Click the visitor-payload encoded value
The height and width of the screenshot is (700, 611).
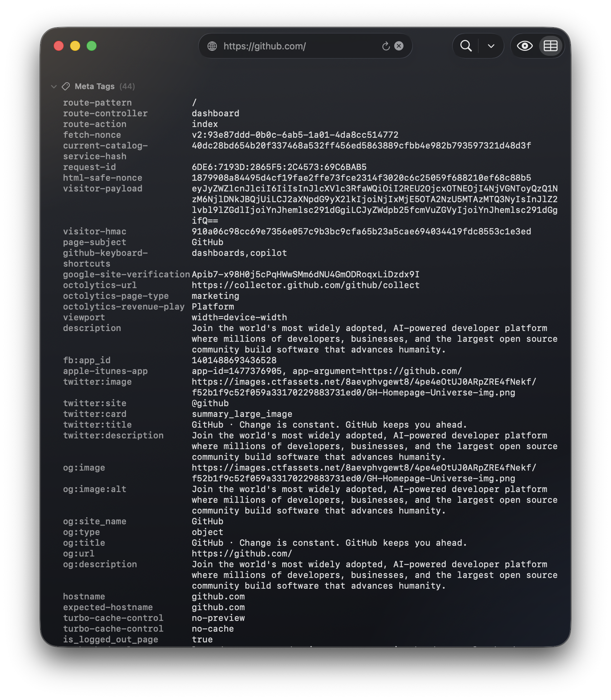(x=375, y=205)
